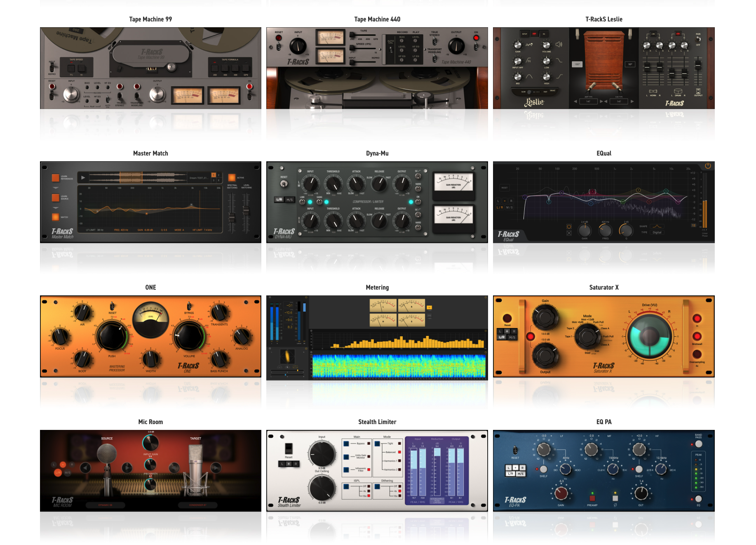Click the 'Tape Machine 99' title
Screen dimensions: 756x545
click(150, 19)
